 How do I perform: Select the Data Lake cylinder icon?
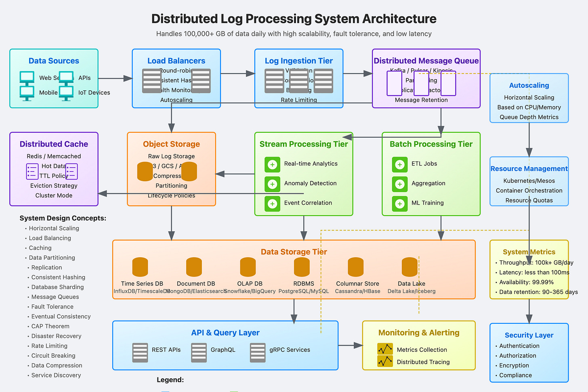point(409,267)
